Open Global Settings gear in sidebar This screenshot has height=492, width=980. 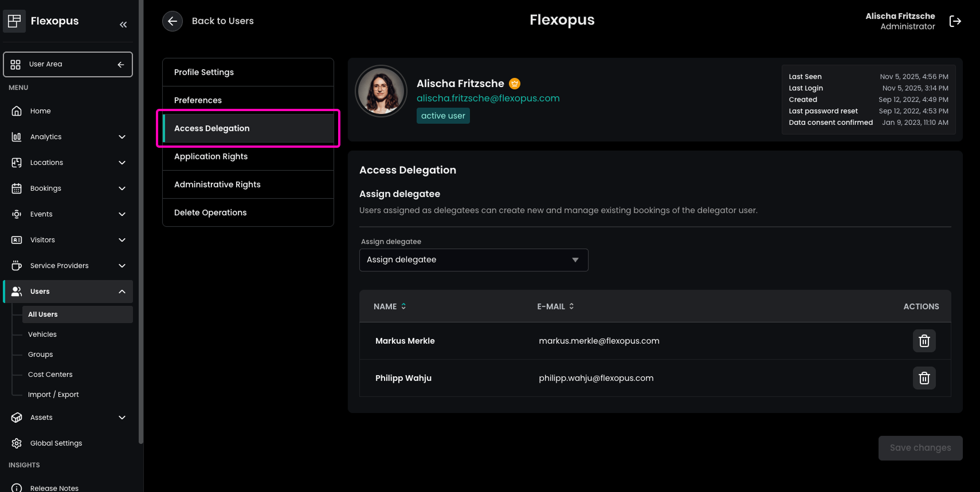pyautogui.click(x=56, y=443)
